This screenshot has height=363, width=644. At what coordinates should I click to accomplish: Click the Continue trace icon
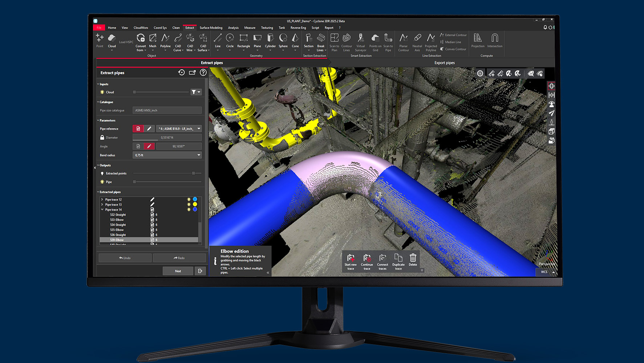(367, 261)
